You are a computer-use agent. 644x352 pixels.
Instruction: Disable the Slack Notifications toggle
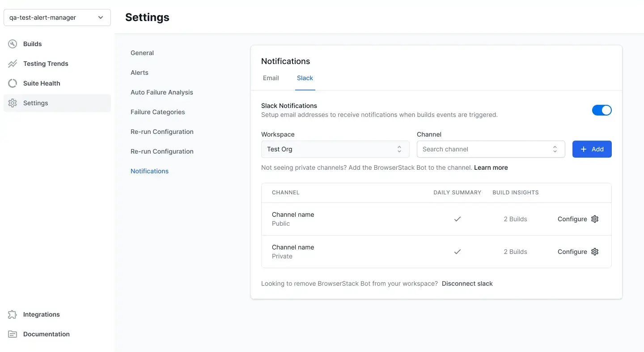(602, 110)
